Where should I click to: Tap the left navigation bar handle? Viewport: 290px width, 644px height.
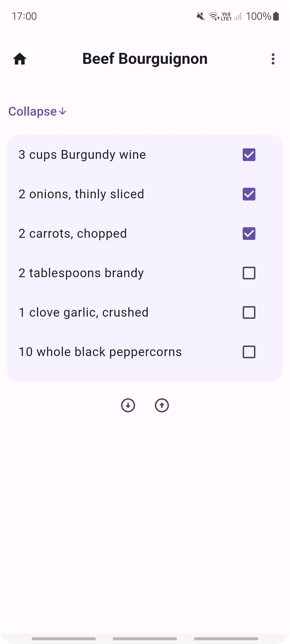pyautogui.click(x=64, y=639)
